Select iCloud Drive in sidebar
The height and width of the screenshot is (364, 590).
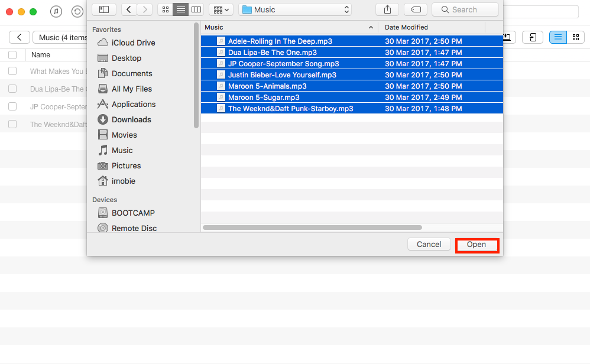(x=126, y=43)
